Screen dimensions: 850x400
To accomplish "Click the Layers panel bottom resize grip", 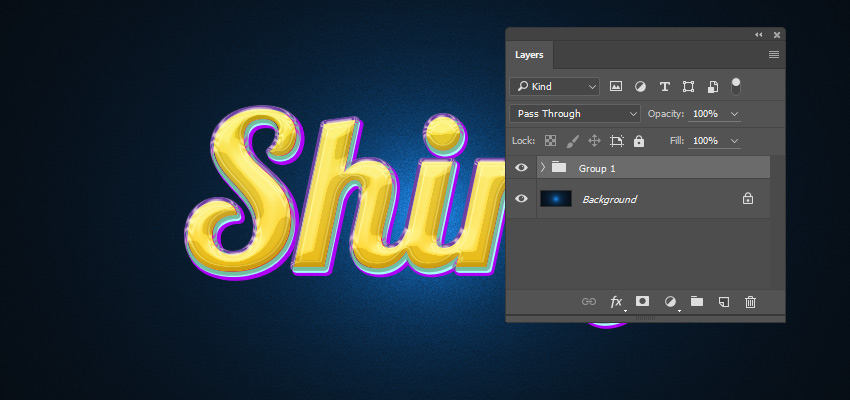I will [x=645, y=319].
